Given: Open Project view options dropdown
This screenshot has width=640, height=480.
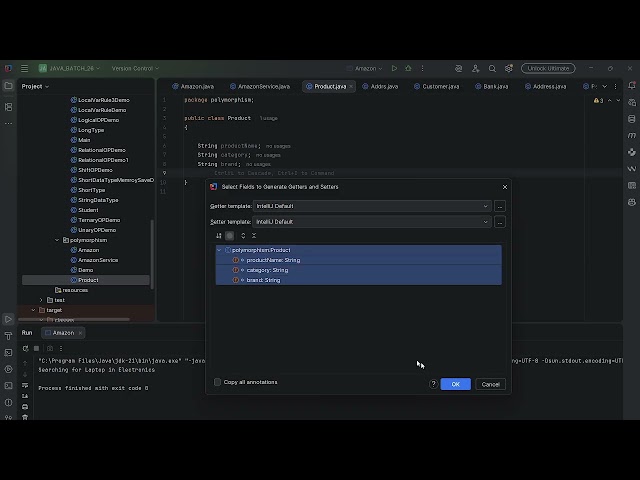Looking at the screenshot, I should point(35,87).
